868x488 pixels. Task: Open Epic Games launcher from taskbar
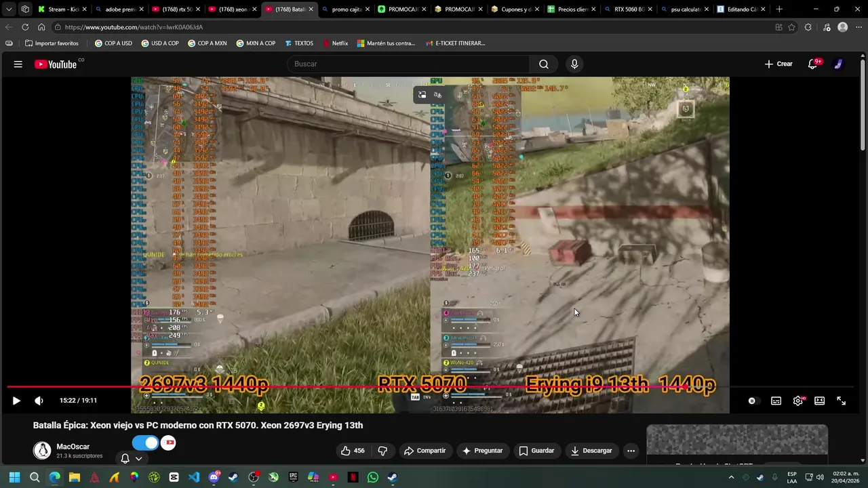click(x=293, y=477)
